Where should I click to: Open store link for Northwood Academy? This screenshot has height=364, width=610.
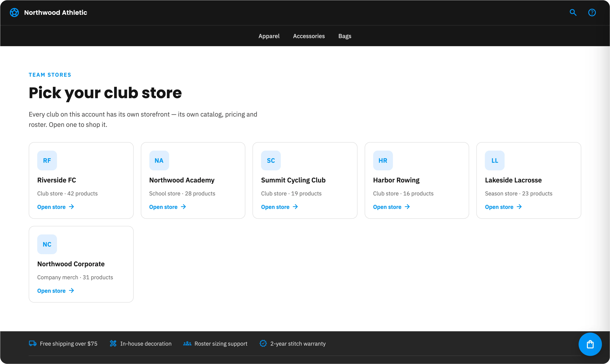point(168,207)
